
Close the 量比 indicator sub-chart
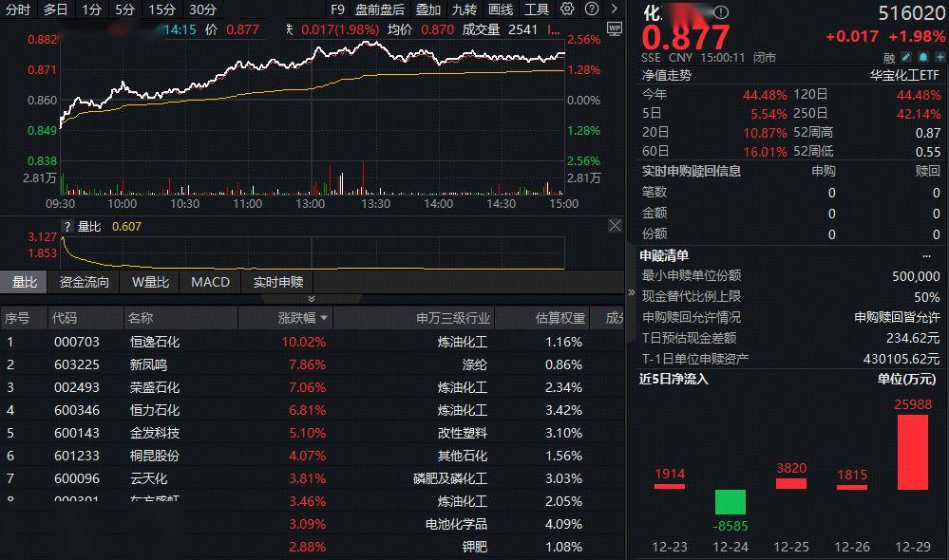[615, 226]
